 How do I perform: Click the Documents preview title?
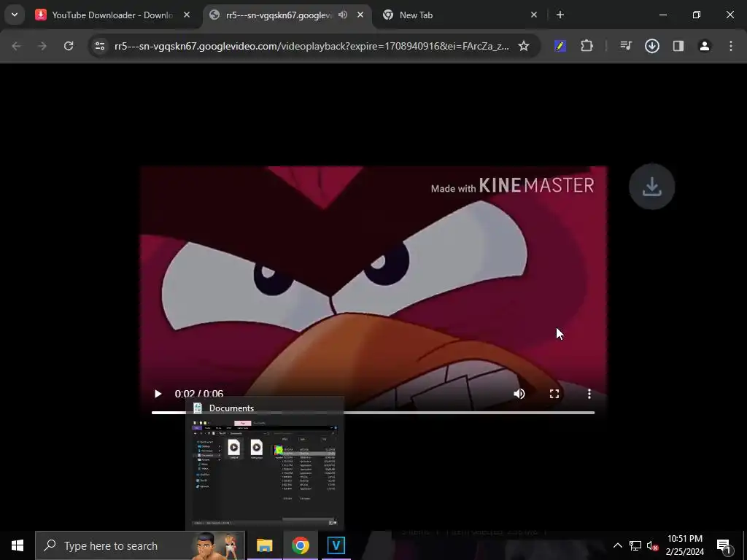tap(231, 408)
